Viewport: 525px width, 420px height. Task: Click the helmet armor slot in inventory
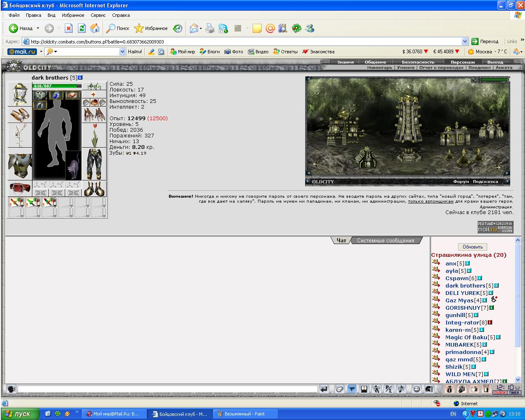20,94
